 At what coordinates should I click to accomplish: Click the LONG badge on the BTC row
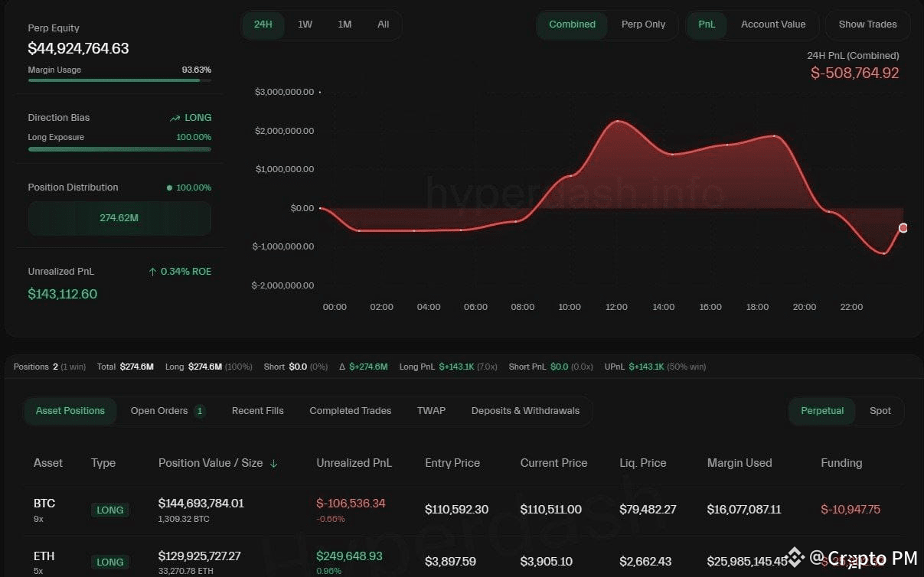(109, 510)
